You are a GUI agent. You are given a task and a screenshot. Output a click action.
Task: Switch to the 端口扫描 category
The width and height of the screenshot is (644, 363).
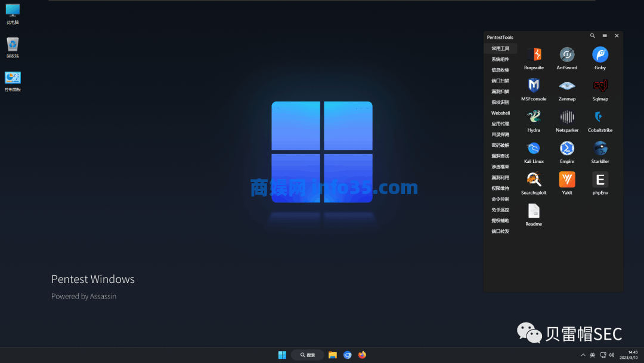coord(500,81)
